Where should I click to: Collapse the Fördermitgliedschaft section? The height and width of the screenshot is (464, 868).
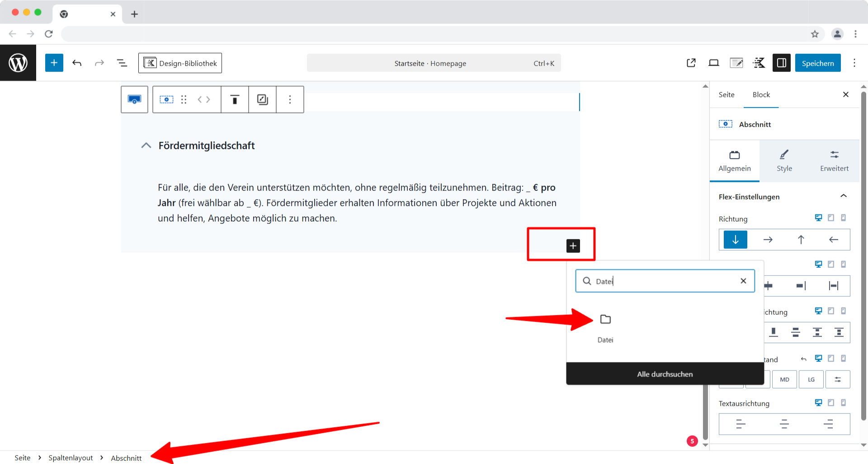(146, 145)
